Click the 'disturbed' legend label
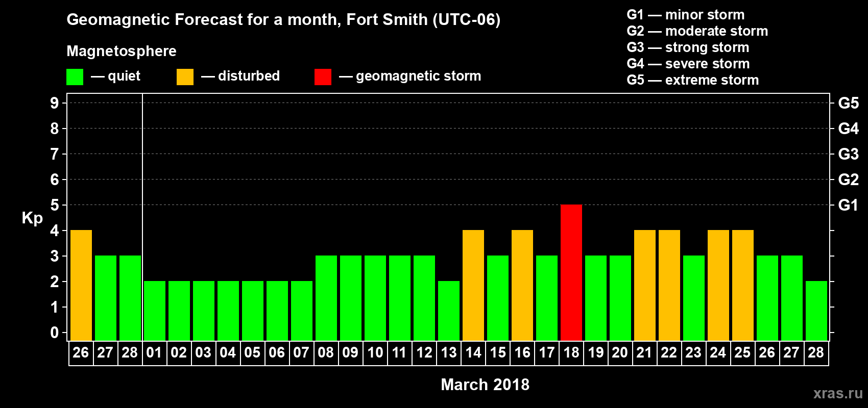Image resolution: width=868 pixels, height=408 pixels. coord(249,76)
